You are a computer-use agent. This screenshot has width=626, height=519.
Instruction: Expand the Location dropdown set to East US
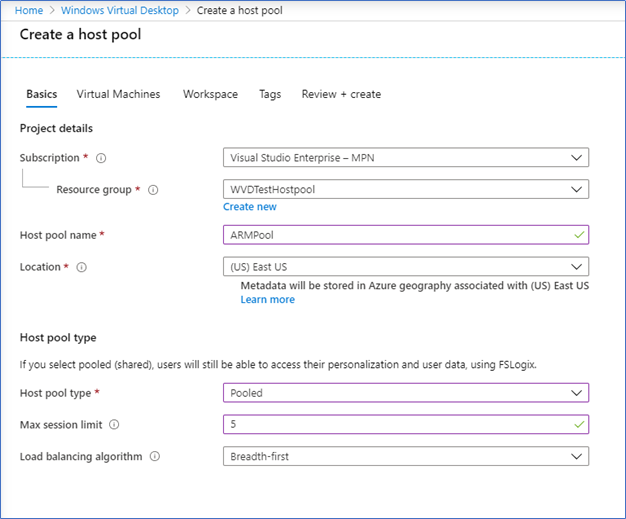[x=406, y=267]
